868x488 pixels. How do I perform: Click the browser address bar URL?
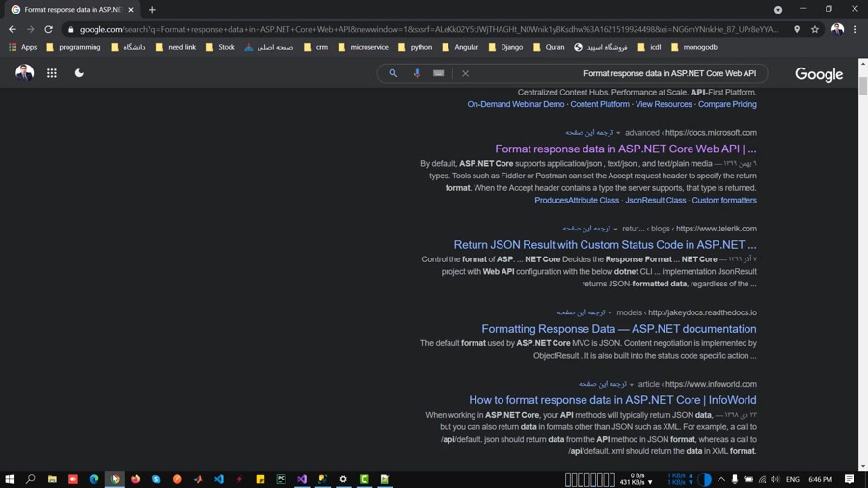coord(429,29)
